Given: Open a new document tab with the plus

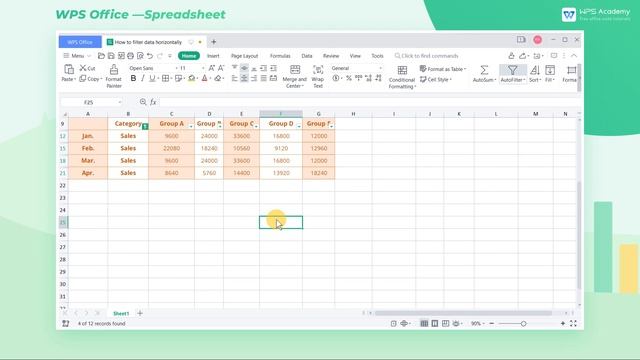Looking at the screenshot, I should tap(213, 42).
